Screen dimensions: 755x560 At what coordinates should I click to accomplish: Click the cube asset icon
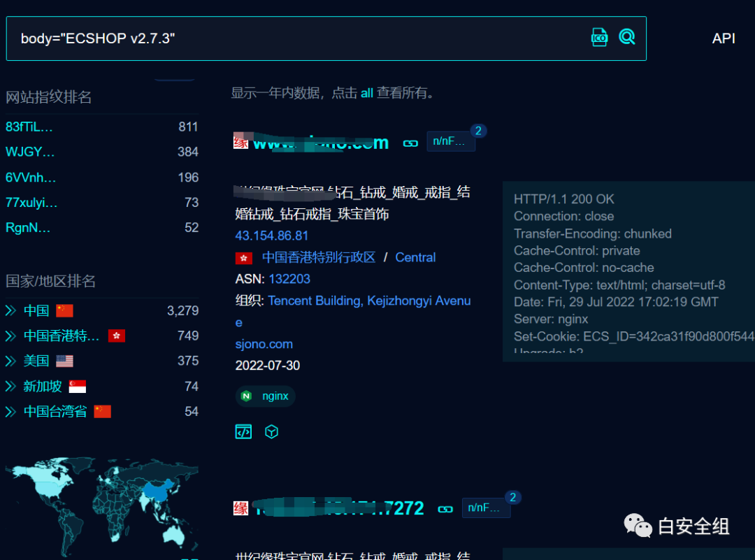pos(271,432)
